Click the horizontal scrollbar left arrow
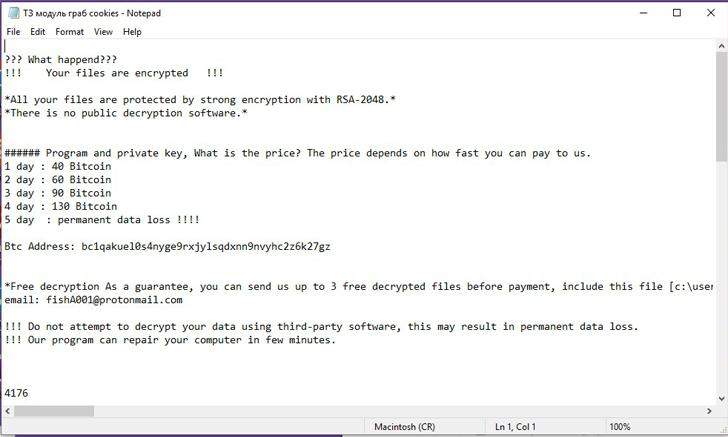The width and height of the screenshot is (728, 437). pyautogui.click(x=7, y=411)
